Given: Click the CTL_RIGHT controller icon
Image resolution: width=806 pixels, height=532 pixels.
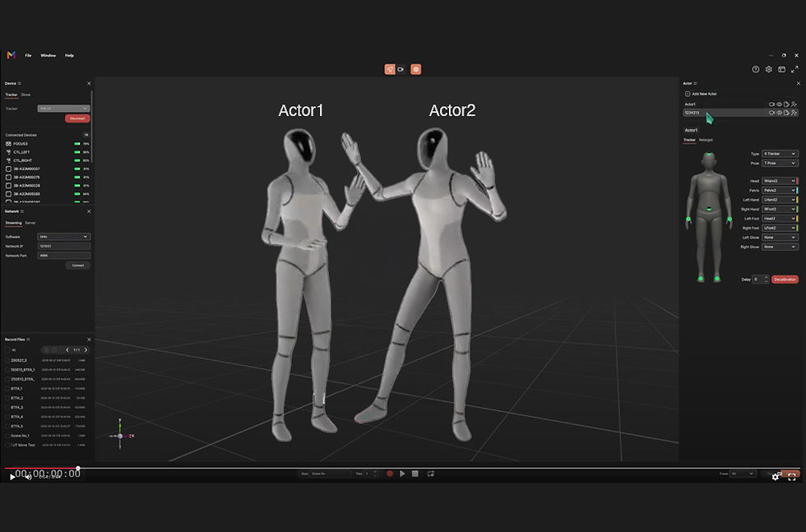Looking at the screenshot, I should coord(8,160).
